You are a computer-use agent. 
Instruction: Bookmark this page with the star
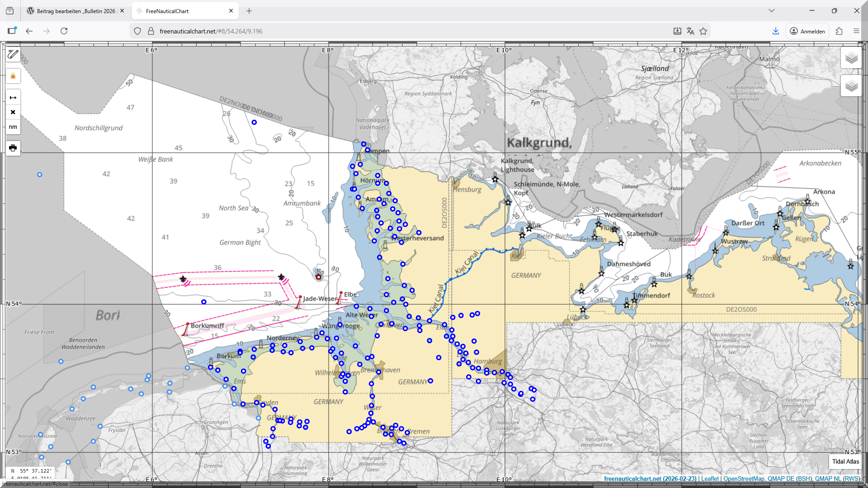click(x=703, y=31)
